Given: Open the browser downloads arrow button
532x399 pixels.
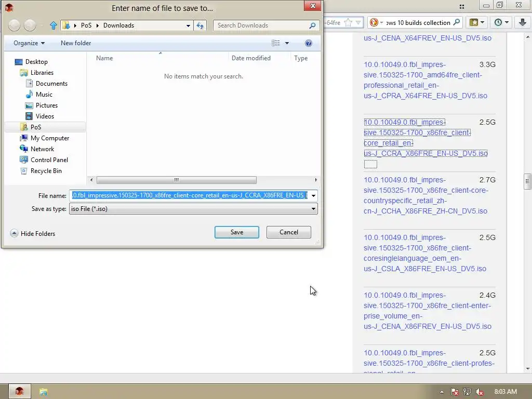Looking at the screenshot, I should coord(523,22).
